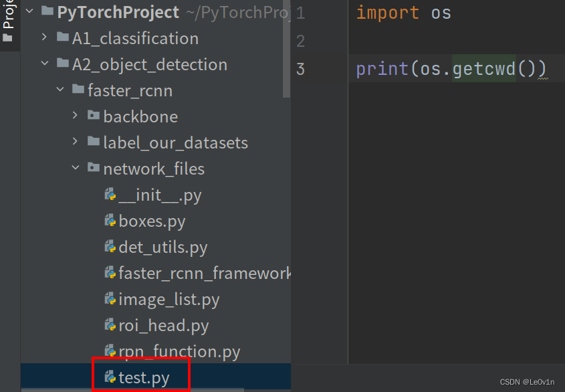Expand the A1_classification folder
Image resolution: width=565 pixels, height=392 pixels.
[x=43, y=38]
